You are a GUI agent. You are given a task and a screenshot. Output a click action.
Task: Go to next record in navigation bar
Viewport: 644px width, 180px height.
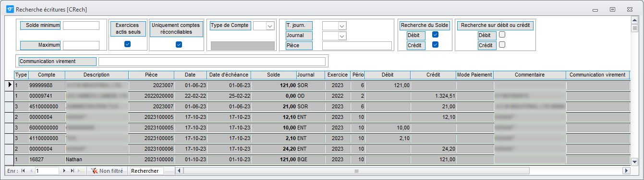64,171
